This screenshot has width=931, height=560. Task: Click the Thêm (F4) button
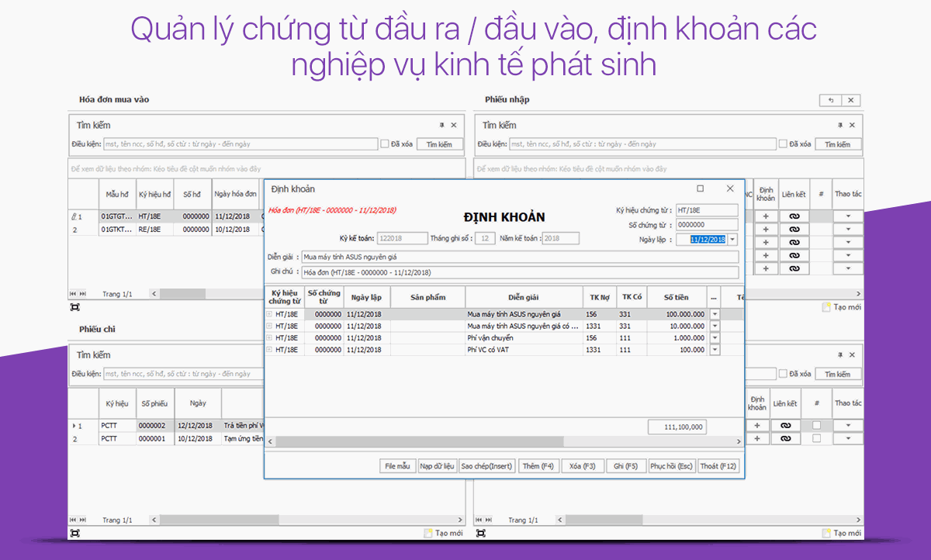click(538, 466)
